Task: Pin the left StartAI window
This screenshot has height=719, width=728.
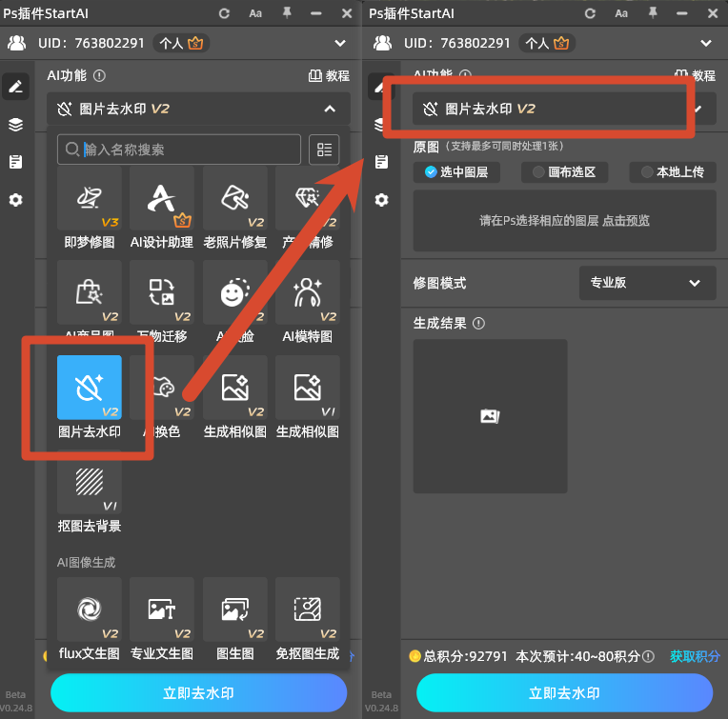Action: coord(287,13)
